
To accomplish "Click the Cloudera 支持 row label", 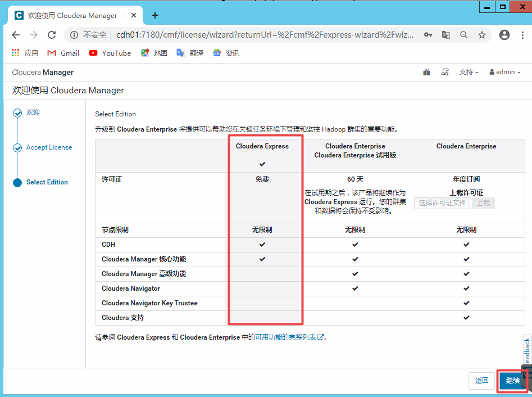I will [123, 318].
